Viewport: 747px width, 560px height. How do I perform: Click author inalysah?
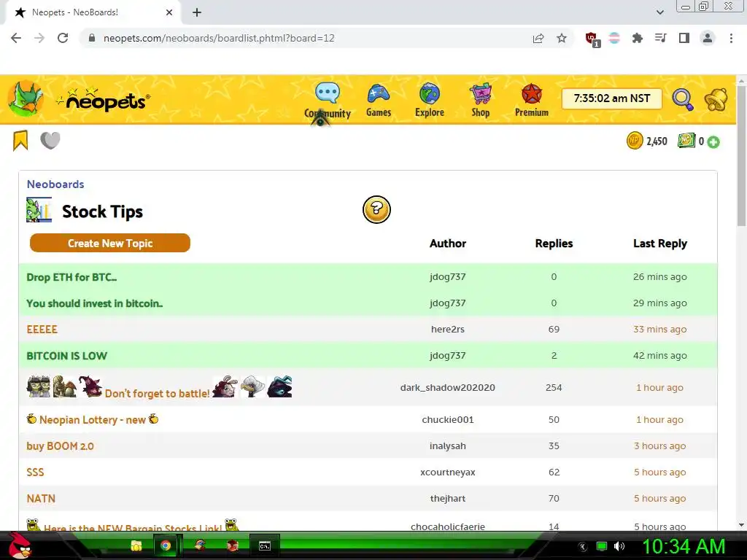coord(448,446)
